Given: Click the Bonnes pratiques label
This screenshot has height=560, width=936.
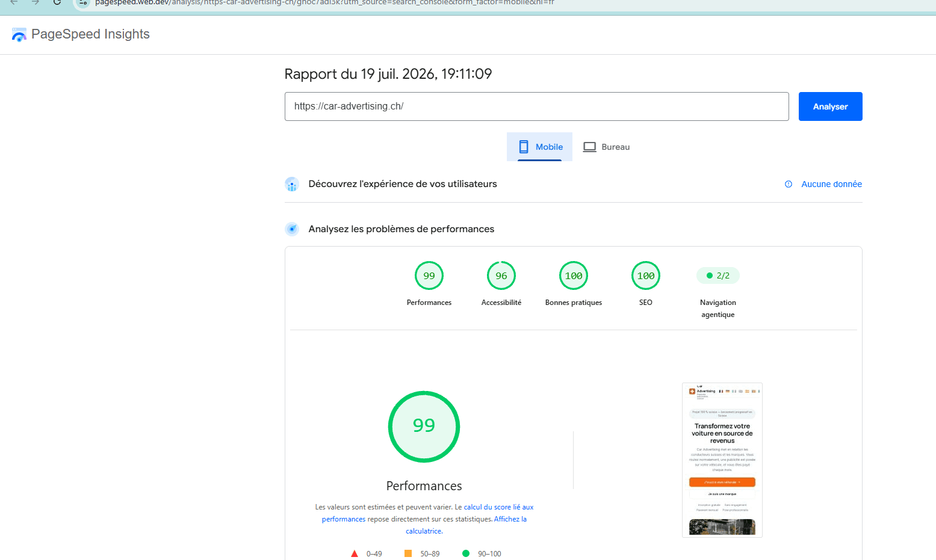Looking at the screenshot, I should (574, 303).
